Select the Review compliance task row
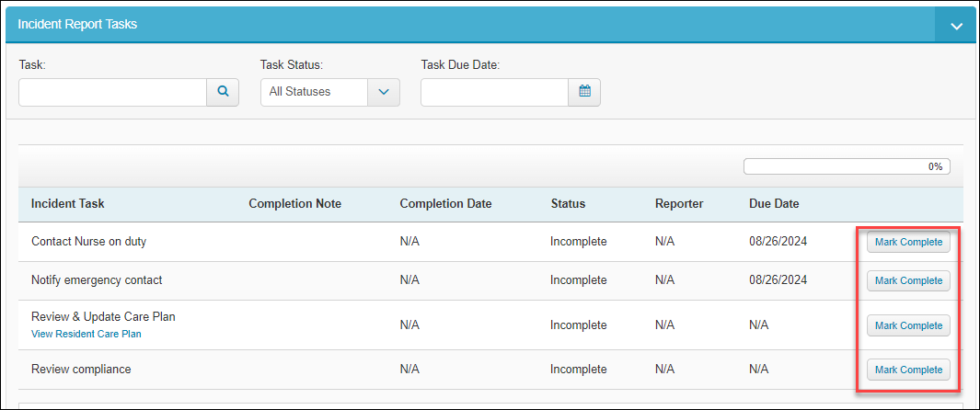980x410 pixels. coord(490,370)
